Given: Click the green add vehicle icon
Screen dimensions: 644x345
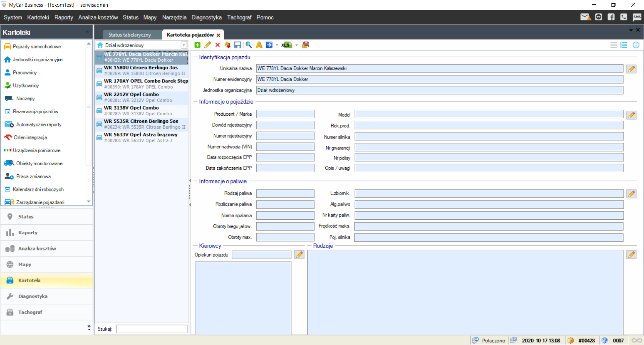Looking at the screenshot, I should 197,45.
